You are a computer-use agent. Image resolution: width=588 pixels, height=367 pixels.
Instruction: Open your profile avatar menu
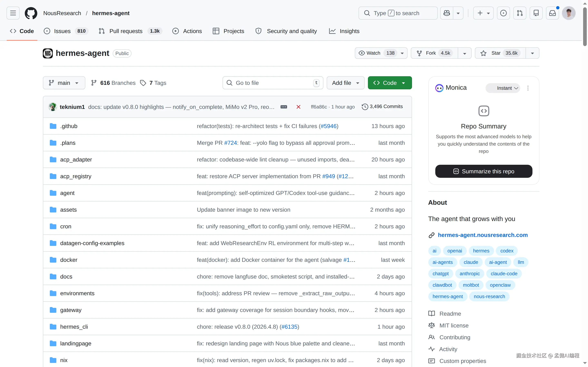[x=569, y=13]
